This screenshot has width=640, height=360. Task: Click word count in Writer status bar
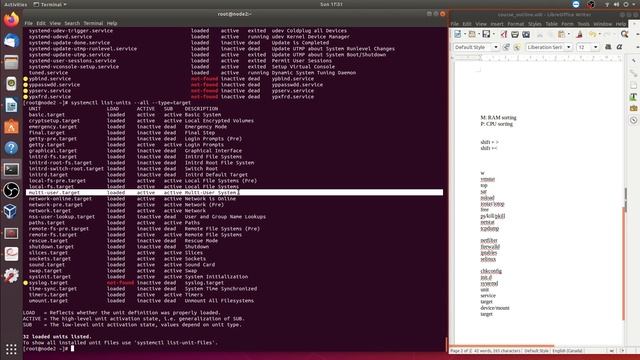tap(498, 351)
